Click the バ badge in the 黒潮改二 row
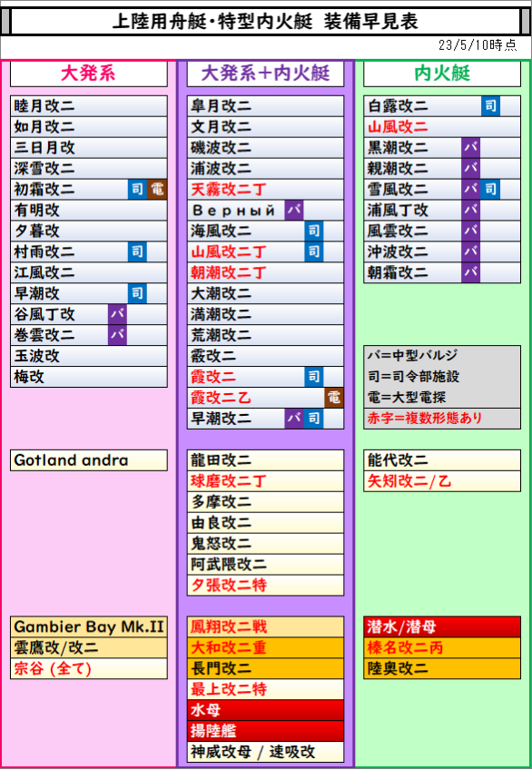This screenshot has height=770, width=532. (470, 147)
